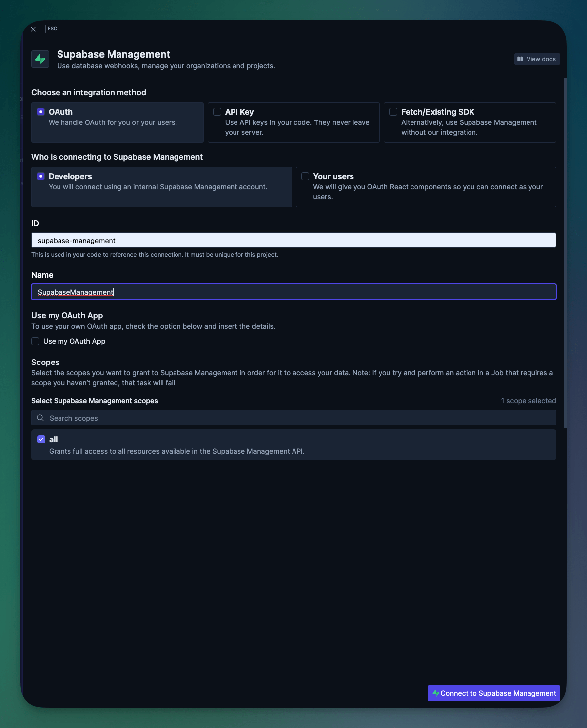Click the 'This is used in your code' hint
Image resolution: width=587 pixels, height=728 pixels.
[x=155, y=255]
